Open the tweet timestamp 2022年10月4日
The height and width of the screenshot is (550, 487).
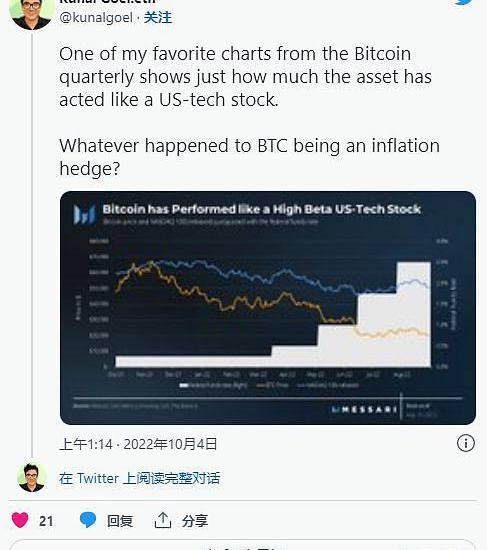point(138,444)
